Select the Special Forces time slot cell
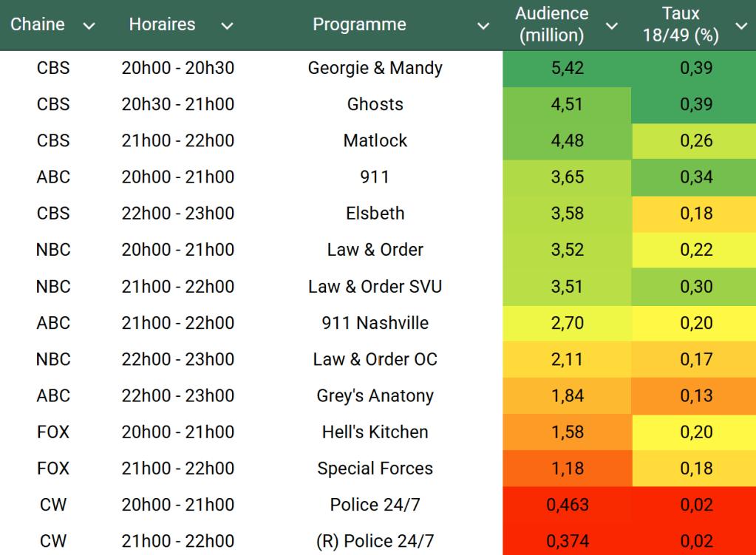Viewport: 756px width, 555px height. click(177, 469)
